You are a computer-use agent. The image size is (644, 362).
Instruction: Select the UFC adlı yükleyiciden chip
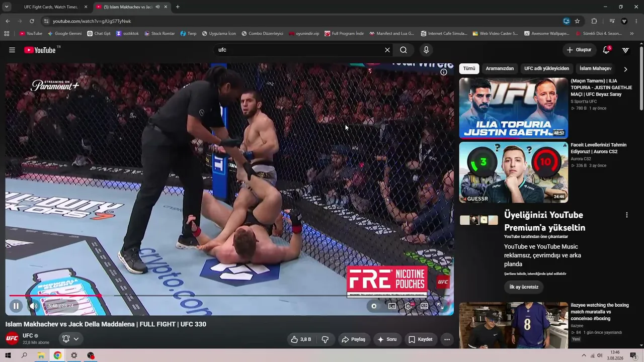546,68
